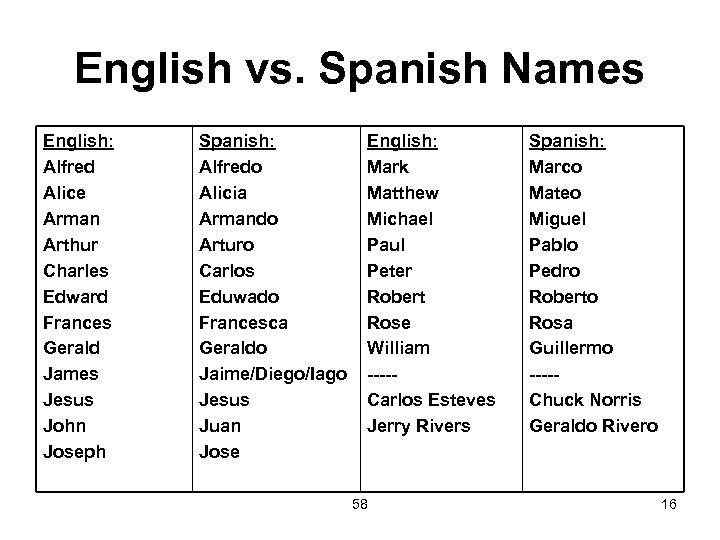Click the page number 58 at the bottom
This screenshot has height=540, width=720.
click(360, 504)
